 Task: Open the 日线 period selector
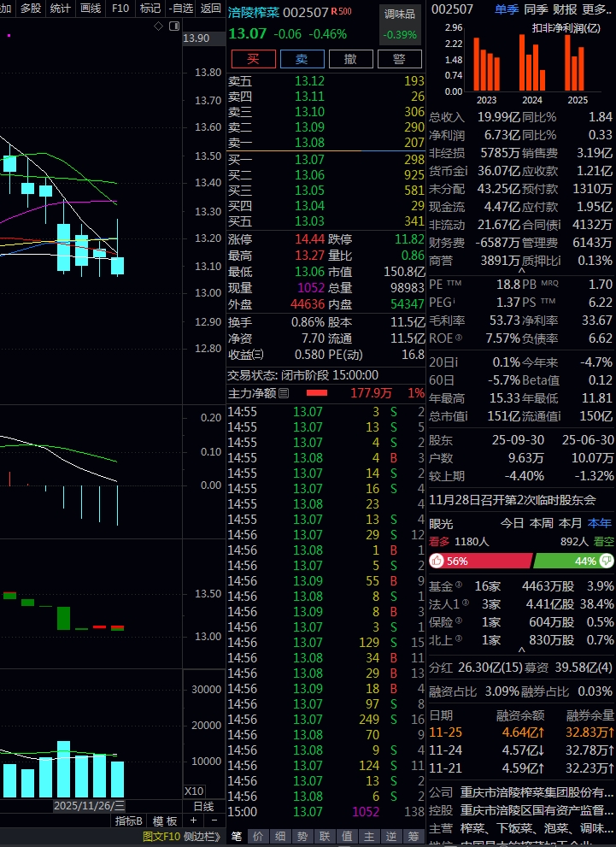(204, 807)
